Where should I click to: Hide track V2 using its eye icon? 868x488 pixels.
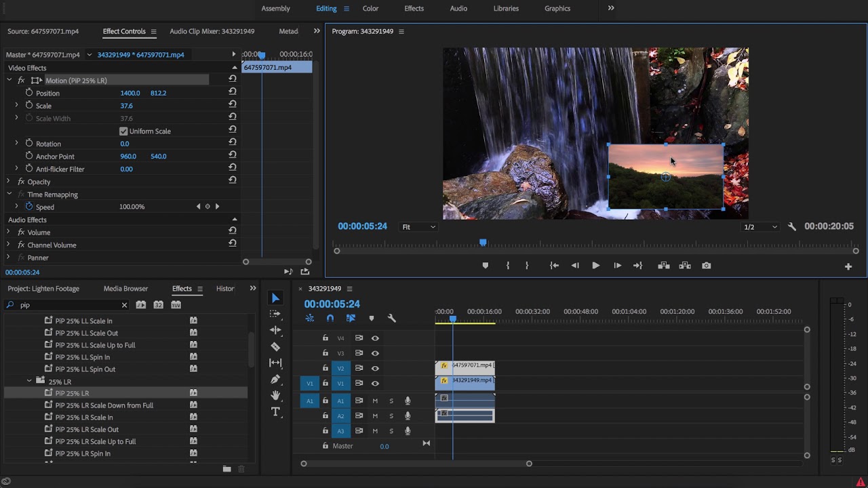pos(375,368)
